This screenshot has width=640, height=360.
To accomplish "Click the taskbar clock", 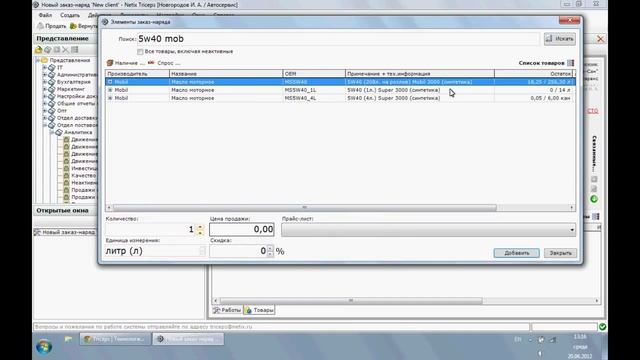I will [x=580, y=346].
